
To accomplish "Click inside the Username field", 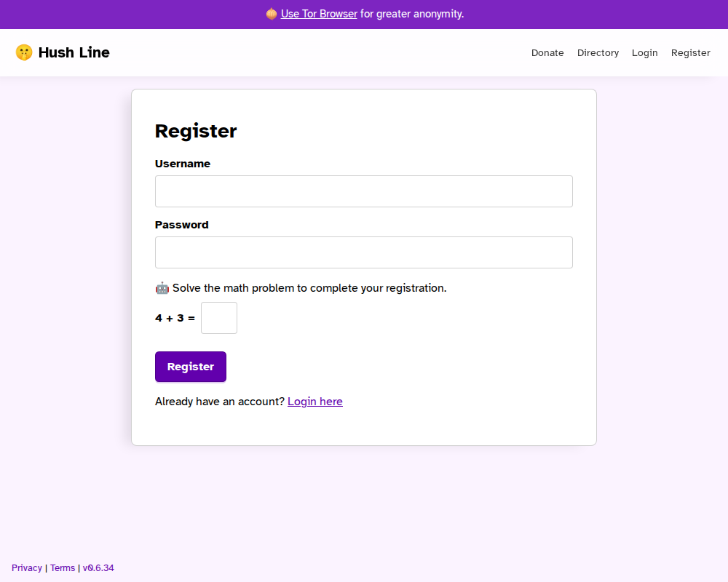I will coord(363,191).
